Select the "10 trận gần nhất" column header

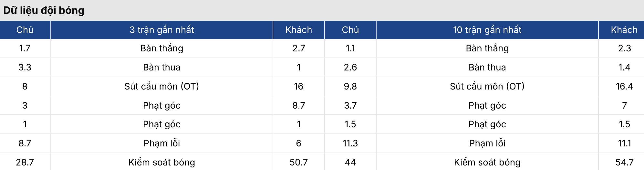(x=487, y=30)
